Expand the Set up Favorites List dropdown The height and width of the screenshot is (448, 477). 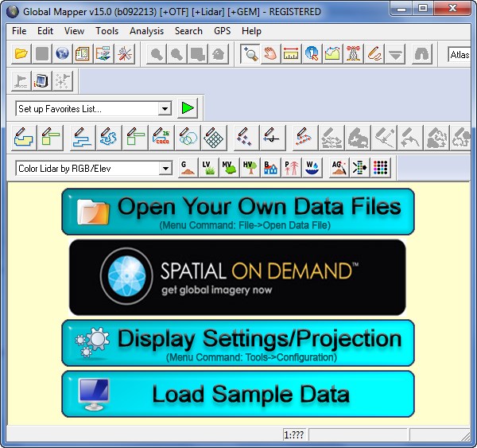[x=165, y=108]
